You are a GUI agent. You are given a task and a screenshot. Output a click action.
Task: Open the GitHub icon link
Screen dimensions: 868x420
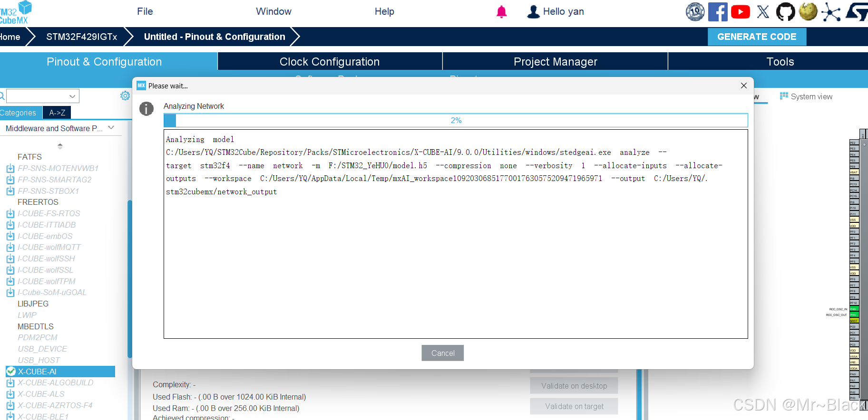click(x=785, y=12)
